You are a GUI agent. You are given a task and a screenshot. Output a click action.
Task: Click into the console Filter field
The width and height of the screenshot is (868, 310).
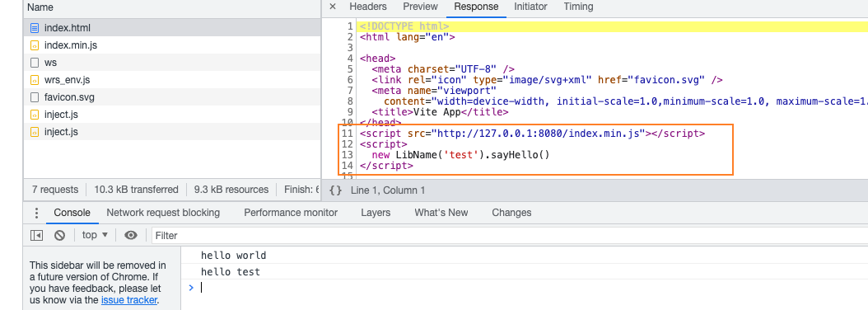pos(509,236)
